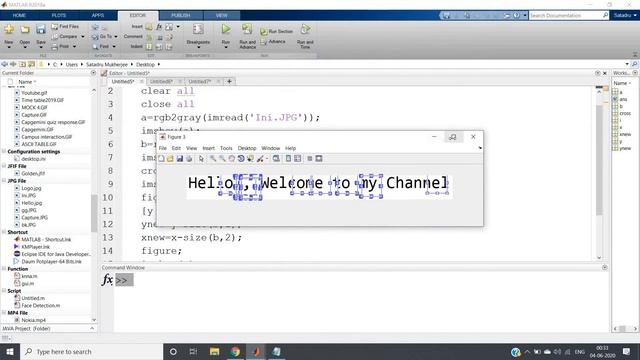This screenshot has height=360, width=640.
Task: Click Insert Colorbar icon in Figure 3
Action: click(x=288, y=158)
